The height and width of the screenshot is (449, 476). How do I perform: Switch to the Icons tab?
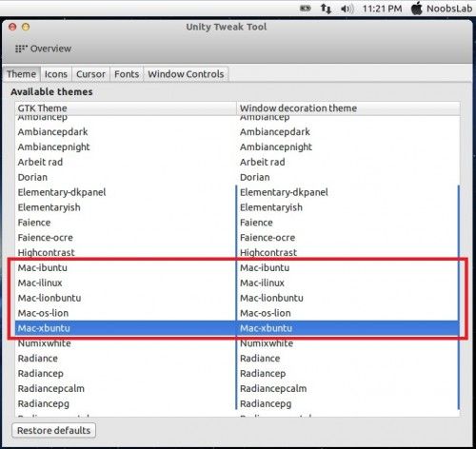[56, 74]
